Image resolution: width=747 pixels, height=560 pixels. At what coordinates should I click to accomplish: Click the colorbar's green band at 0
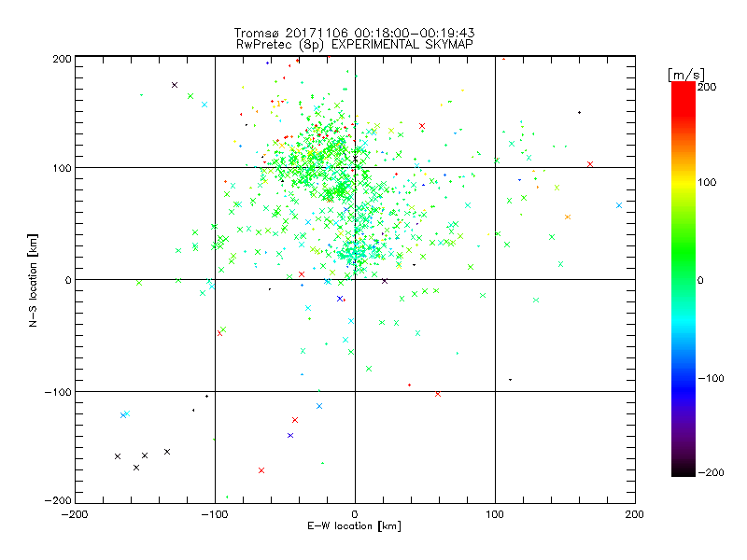[x=684, y=280]
